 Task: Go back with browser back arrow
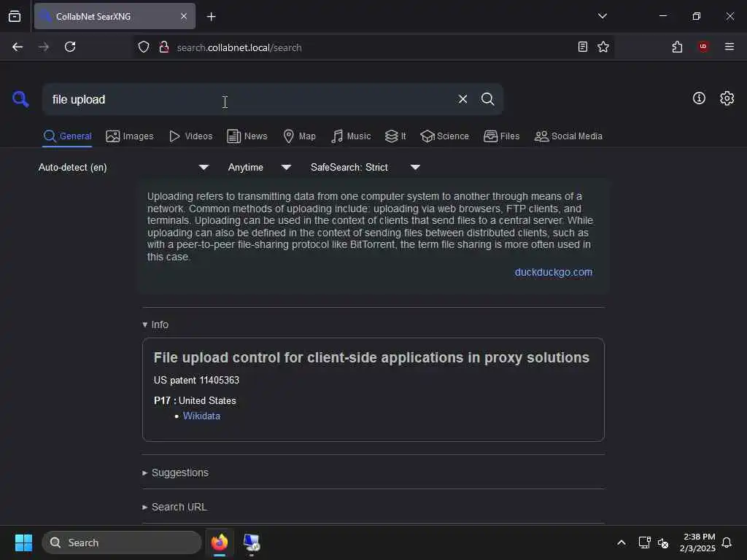[x=18, y=47]
